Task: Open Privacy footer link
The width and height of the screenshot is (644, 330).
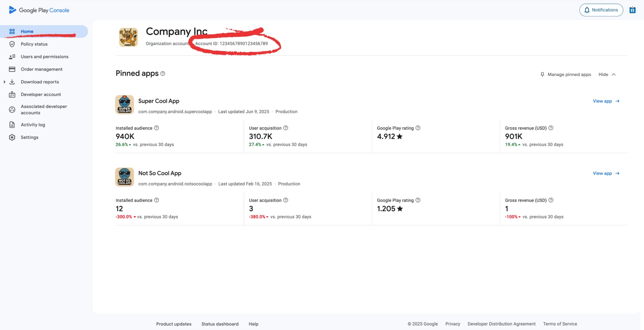Action: [453, 324]
